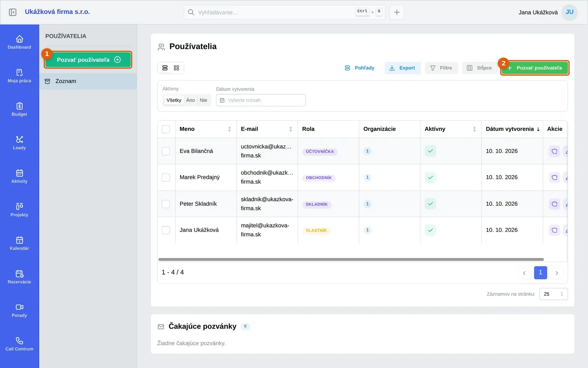The width and height of the screenshot is (588, 368).
Task: Open the Stĺpce column chooser
Action: coord(479,68)
